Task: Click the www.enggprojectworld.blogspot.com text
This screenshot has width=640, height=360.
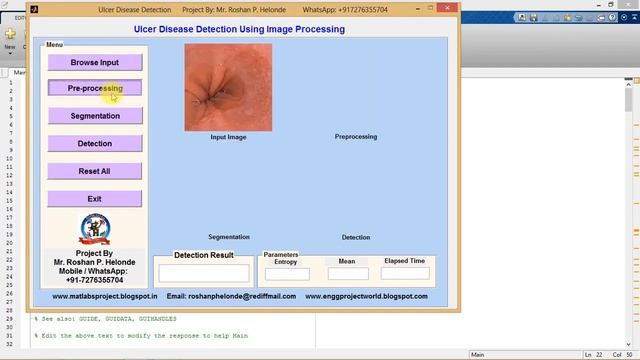Action: (x=366, y=296)
